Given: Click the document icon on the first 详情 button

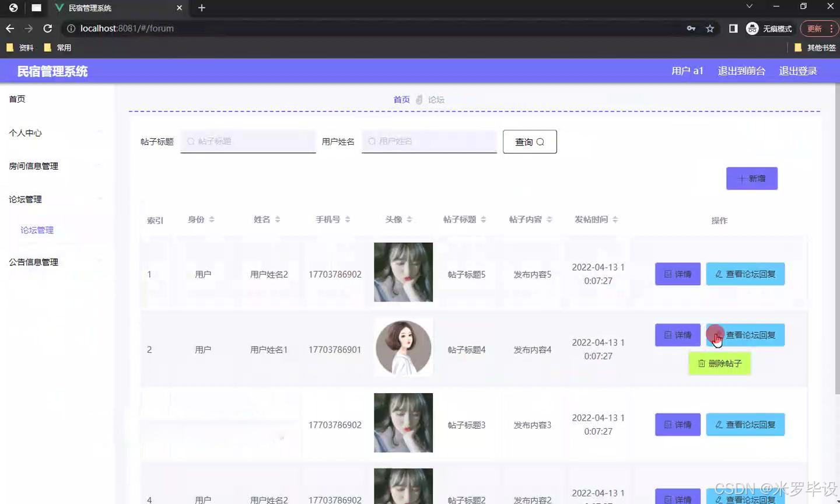Looking at the screenshot, I should tap(668, 274).
